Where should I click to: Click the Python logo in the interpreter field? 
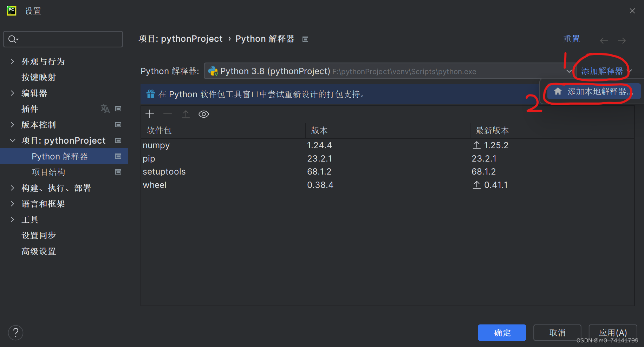(213, 71)
